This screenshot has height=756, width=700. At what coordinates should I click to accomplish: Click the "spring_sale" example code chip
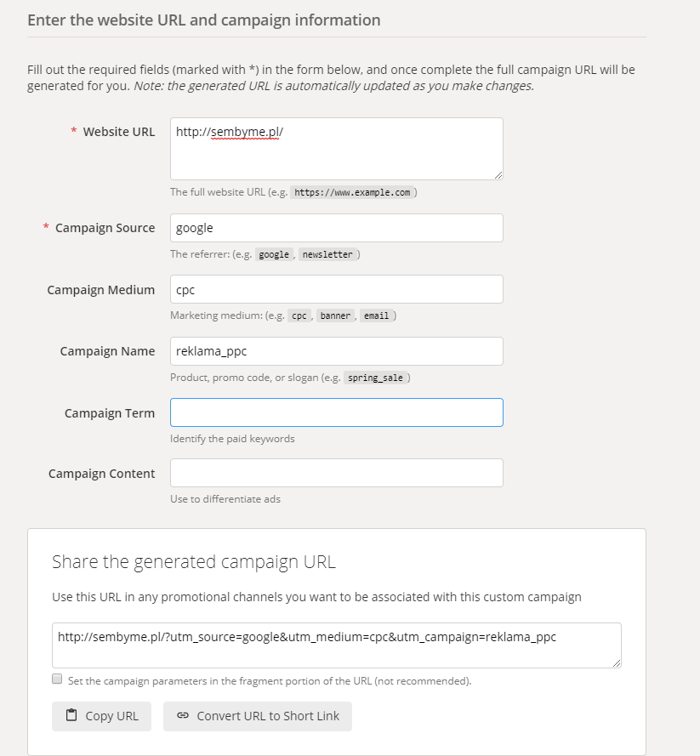[378, 378]
